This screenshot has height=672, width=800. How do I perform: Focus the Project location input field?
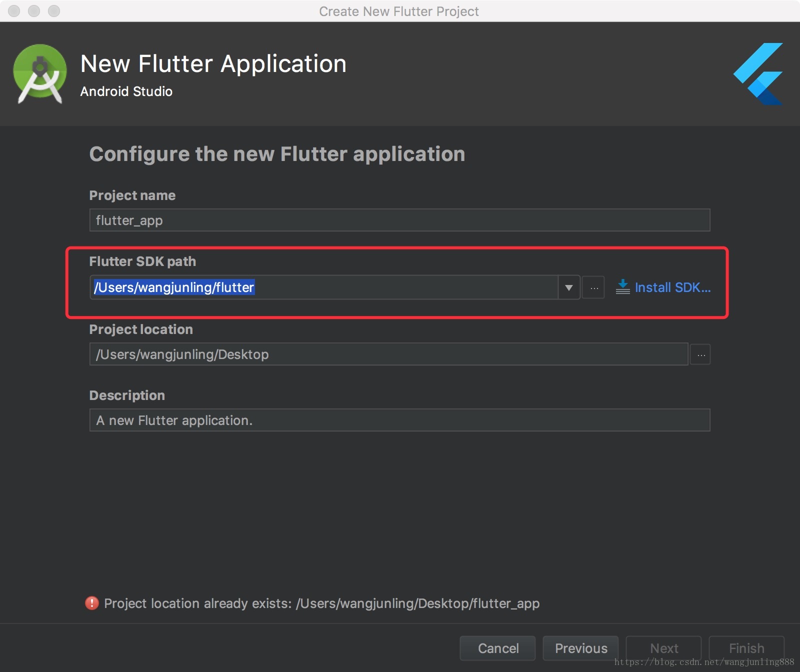coord(388,354)
